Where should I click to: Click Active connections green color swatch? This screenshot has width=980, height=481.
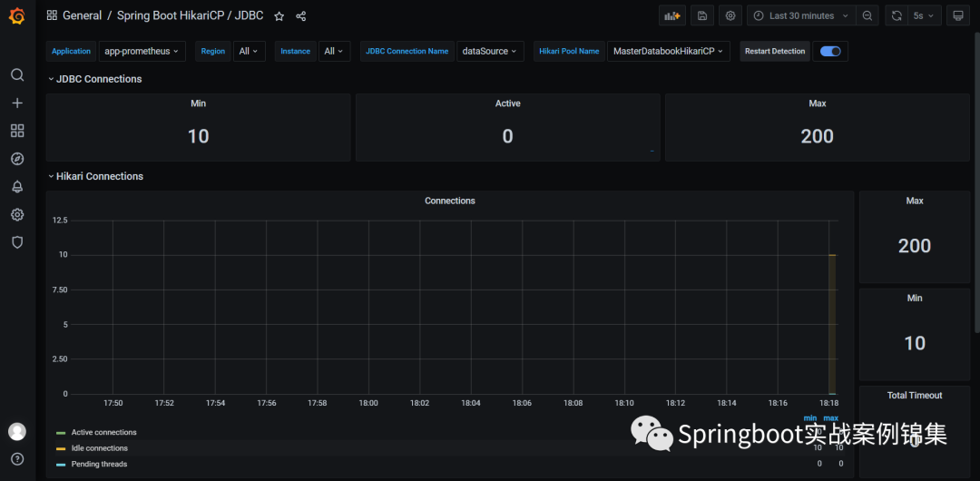[x=61, y=433]
